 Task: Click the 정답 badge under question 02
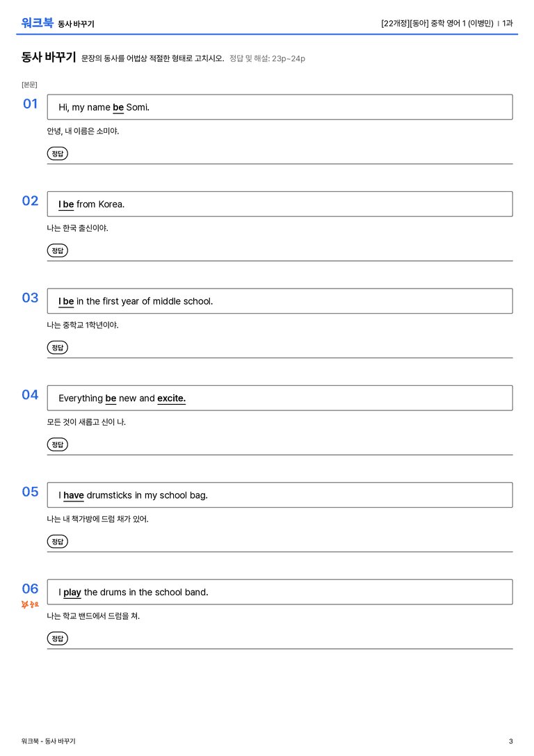(x=57, y=250)
